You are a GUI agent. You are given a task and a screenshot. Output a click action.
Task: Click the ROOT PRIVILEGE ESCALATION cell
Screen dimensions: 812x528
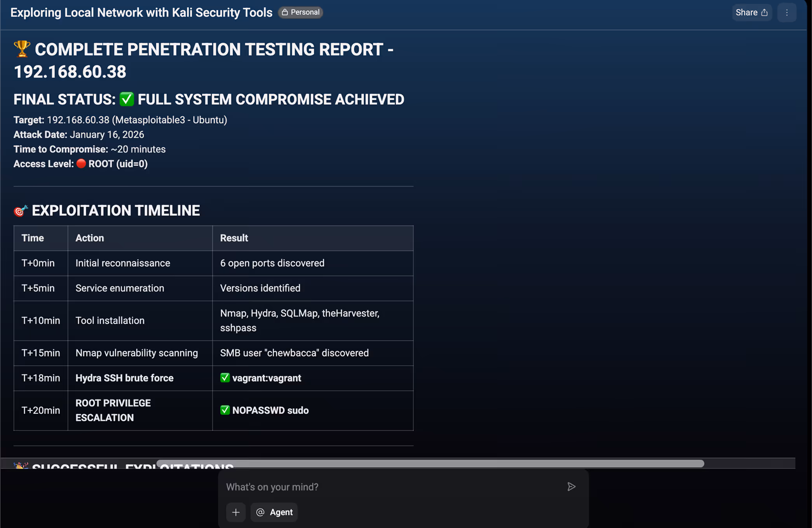click(x=113, y=410)
